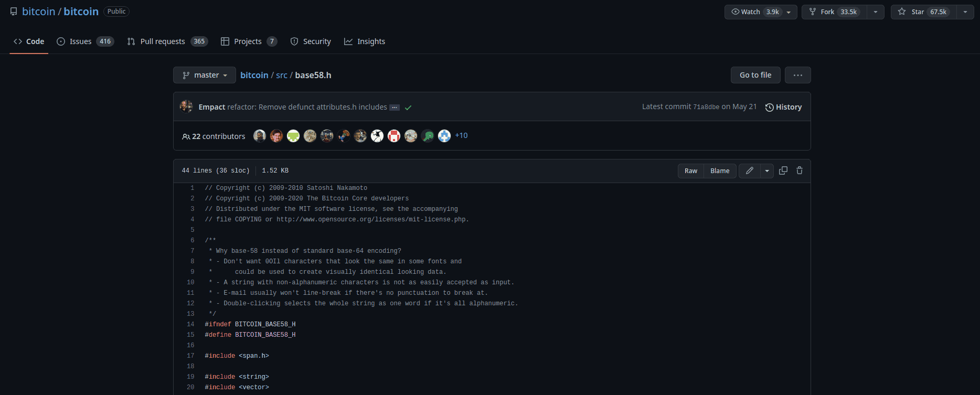
Task: Expand the commit message ellipsis
Action: [x=395, y=108]
